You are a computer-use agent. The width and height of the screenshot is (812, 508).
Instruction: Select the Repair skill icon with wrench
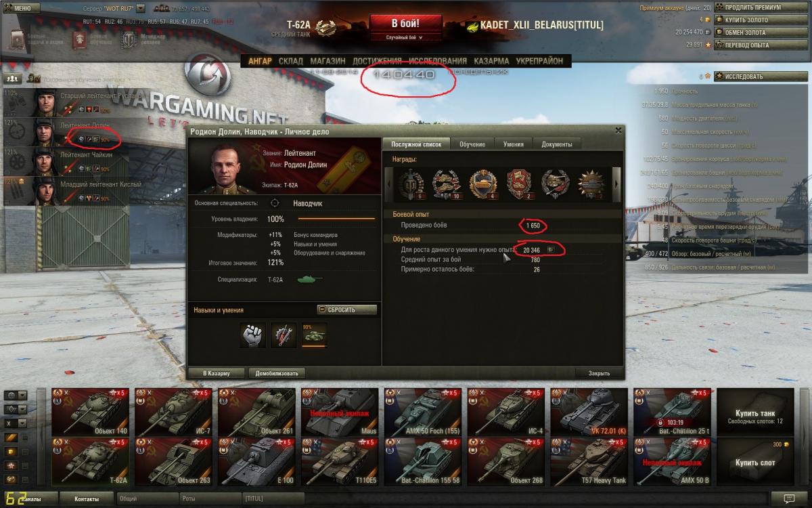[x=284, y=336]
